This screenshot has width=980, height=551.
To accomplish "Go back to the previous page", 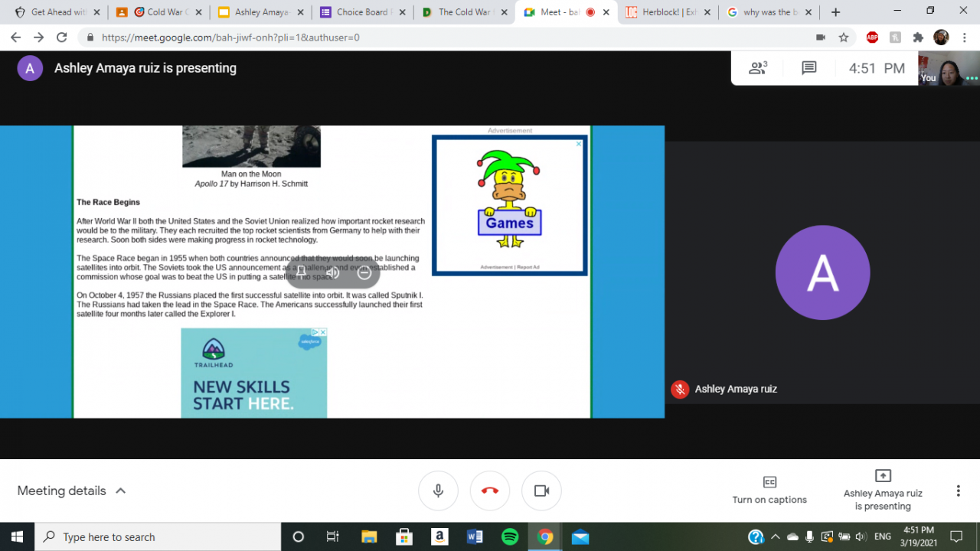I will click(16, 37).
